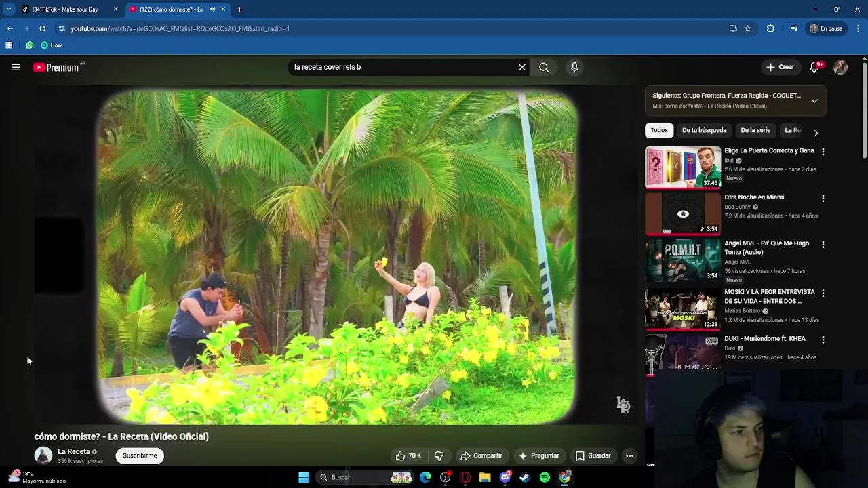
Task: Open Matias Bottero channel name
Action: coord(742,311)
